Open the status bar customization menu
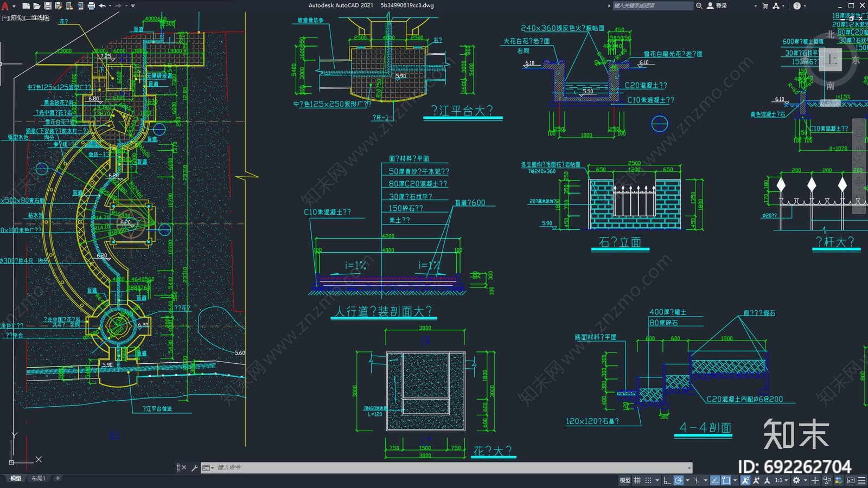Image resolution: width=868 pixels, height=488 pixels. click(861, 480)
